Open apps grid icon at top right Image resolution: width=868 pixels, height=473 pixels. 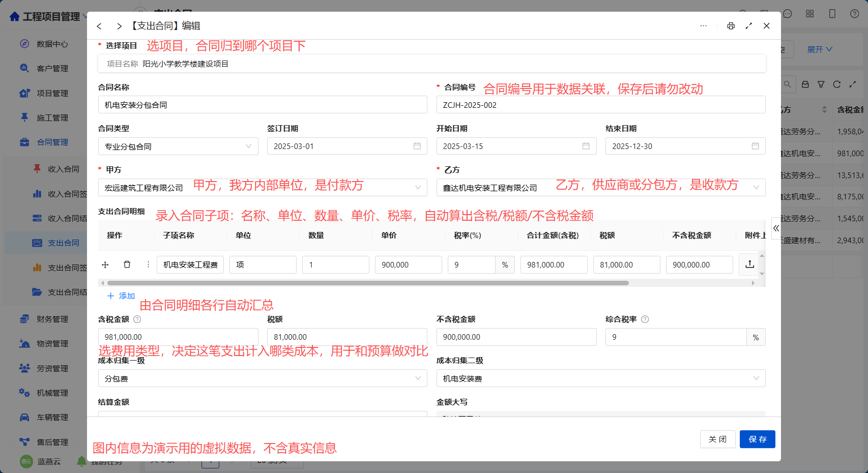(x=810, y=14)
